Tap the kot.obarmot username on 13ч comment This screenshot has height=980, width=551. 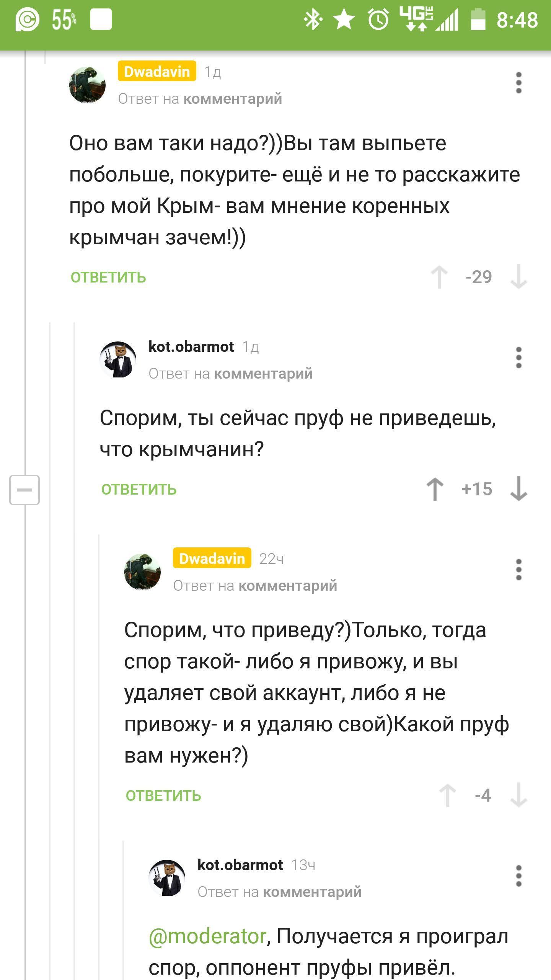(240, 865)
